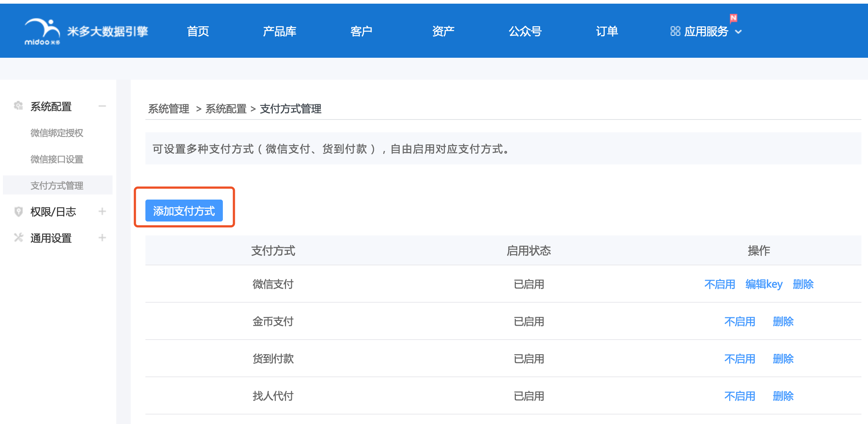Image resolution: width=868 pixels, height=424 pixels.
Task: Click the 米多大数据引擎 brand text
Action: [x=108, y=31]
